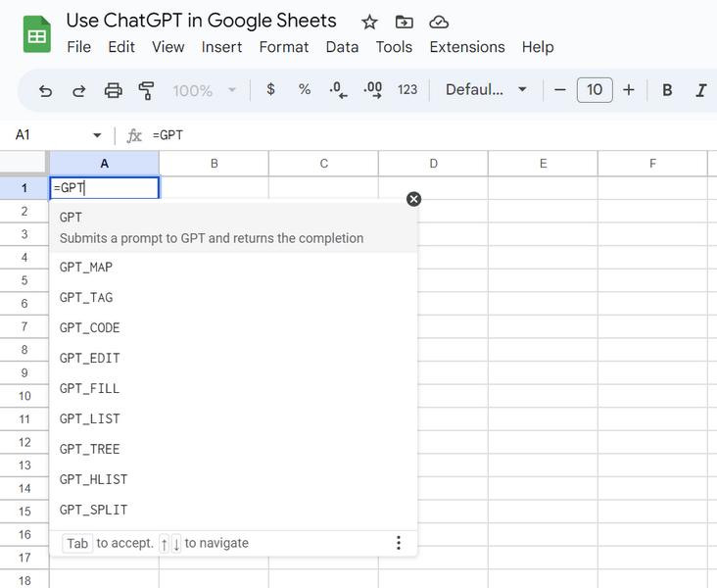This screenshot has height=588, width=717.
Task: Select the Paint format roller icon
Action: pyautogui.click(x=146, y=90)
